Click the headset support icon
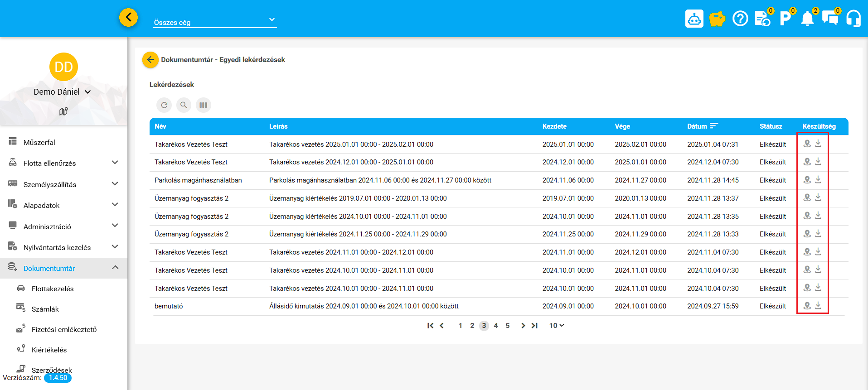868x390 pixels. point(853,19)
